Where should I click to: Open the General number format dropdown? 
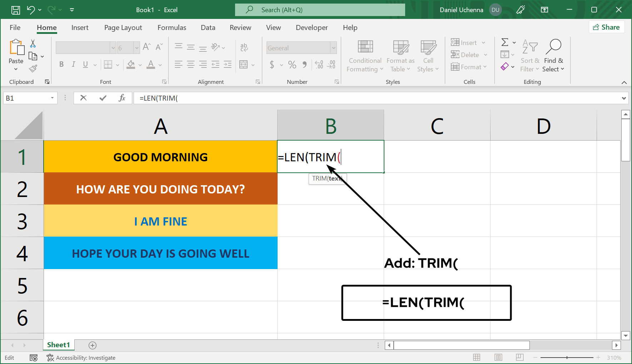pos(333,48)
